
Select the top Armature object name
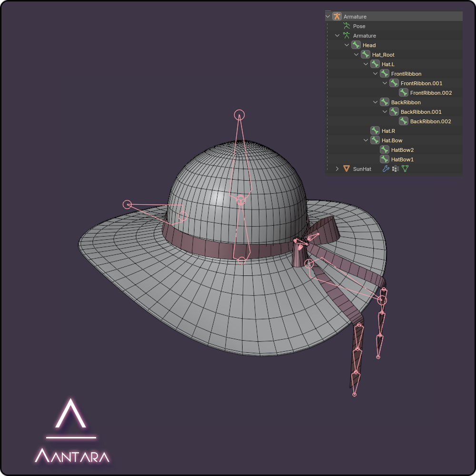tap(355, 17)
